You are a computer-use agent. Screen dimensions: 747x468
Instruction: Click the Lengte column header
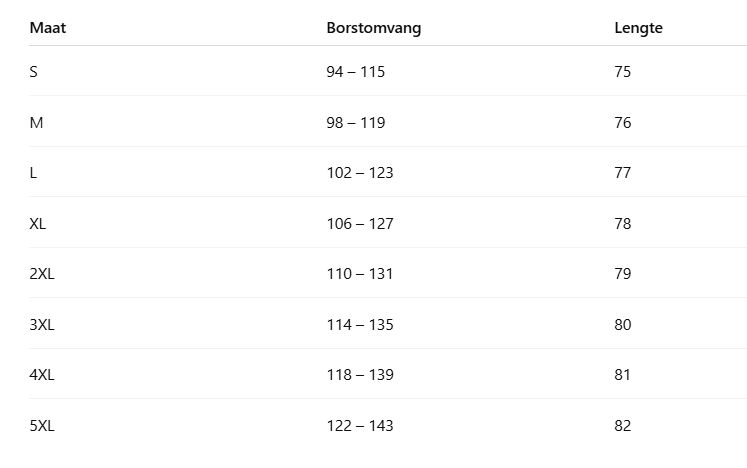tap(638, 28)
